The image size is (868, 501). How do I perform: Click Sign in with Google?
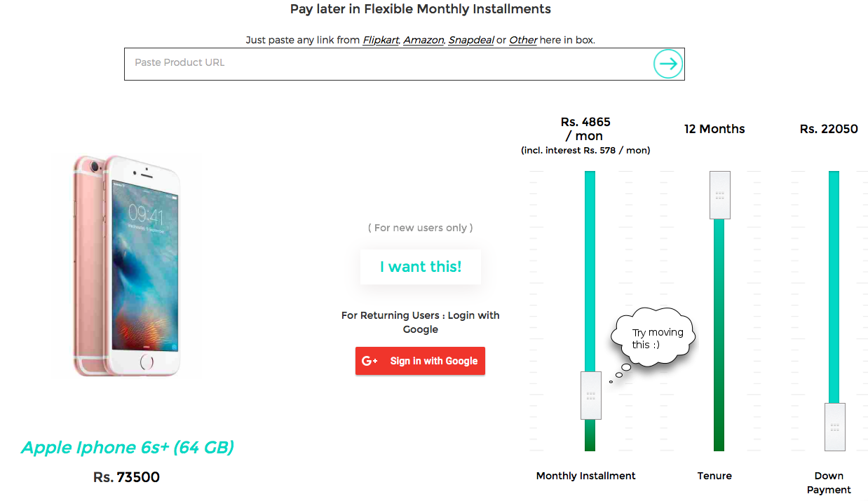(x=420, y=360)
